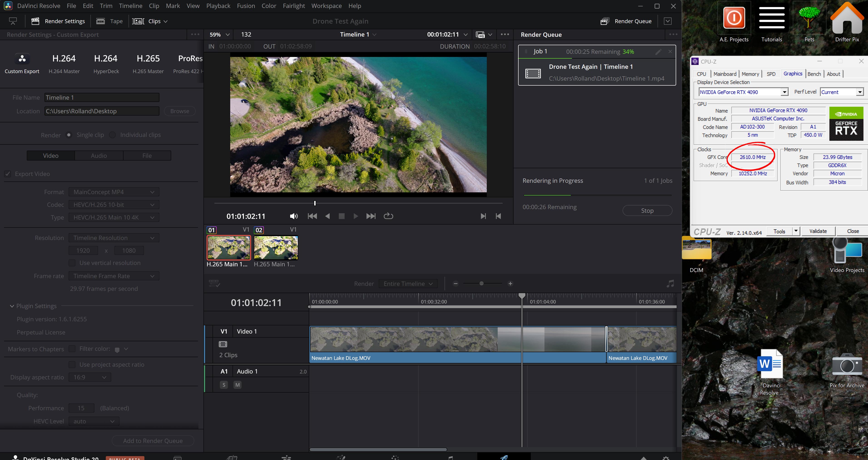Switch to the Audio settings tab
868x460 pixels.
[x=99, y=156]
